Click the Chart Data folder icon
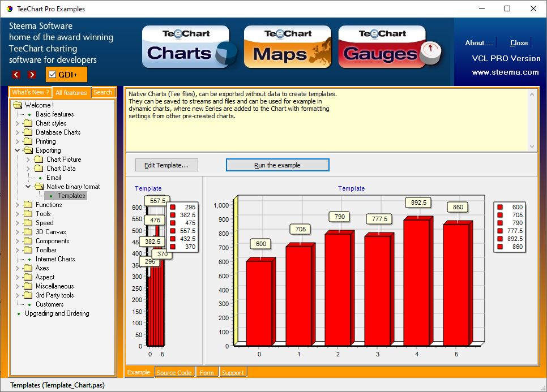 coord(39,169)
